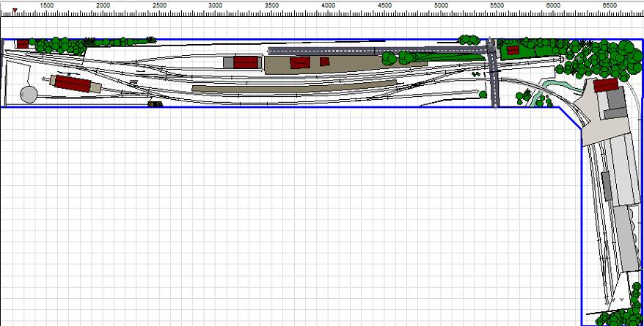
Task: Select the red-roofed building at the corner curve
Action: pos(606,86)
